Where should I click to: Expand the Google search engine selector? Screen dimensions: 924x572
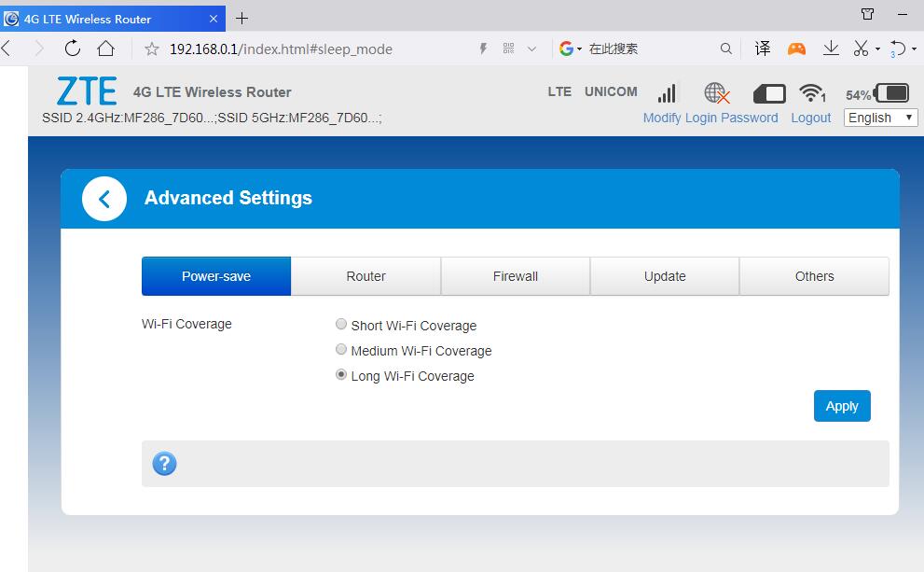tap(571, 49)
